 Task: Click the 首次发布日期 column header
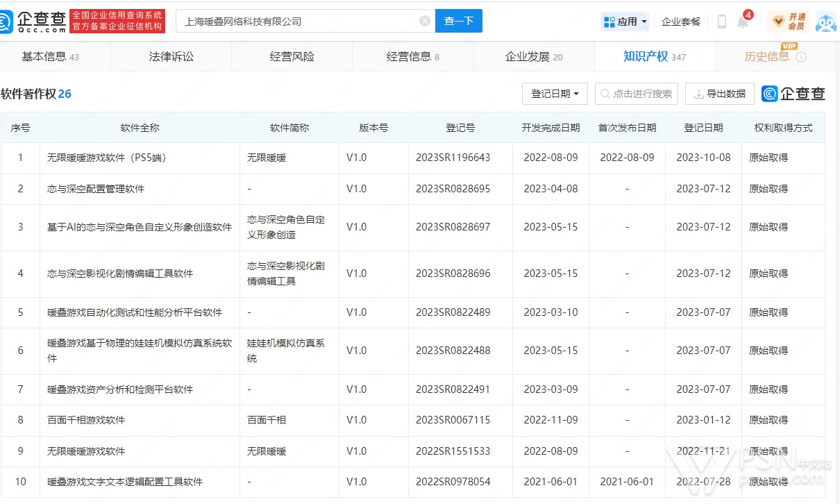[628, 128]
